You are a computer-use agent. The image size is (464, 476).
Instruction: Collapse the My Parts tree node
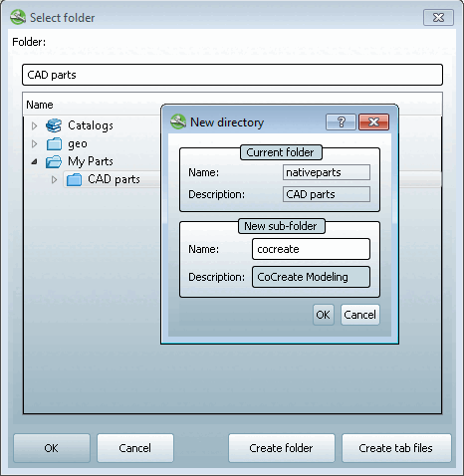pyautogui.click(x=34, y=162)
